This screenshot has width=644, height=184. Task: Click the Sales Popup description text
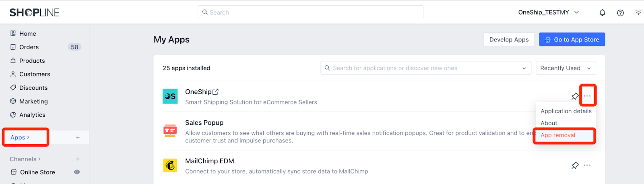[x=360, y=137]
